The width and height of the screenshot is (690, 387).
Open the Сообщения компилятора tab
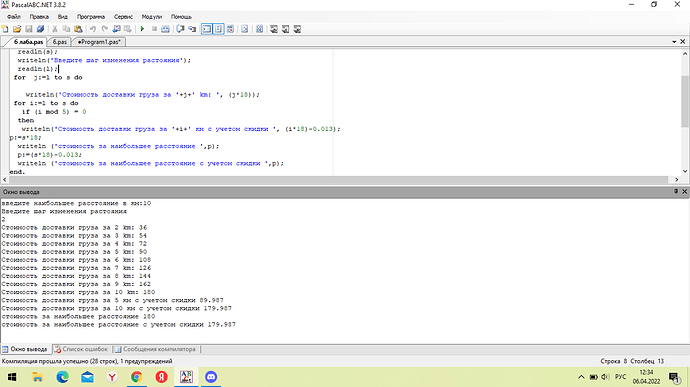pos(155,349)
